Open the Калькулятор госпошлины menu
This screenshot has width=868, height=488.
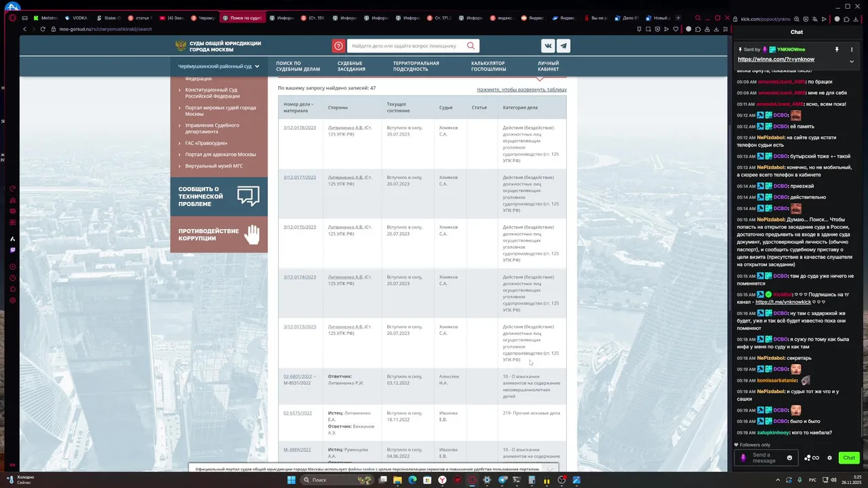tap(489, 66)
